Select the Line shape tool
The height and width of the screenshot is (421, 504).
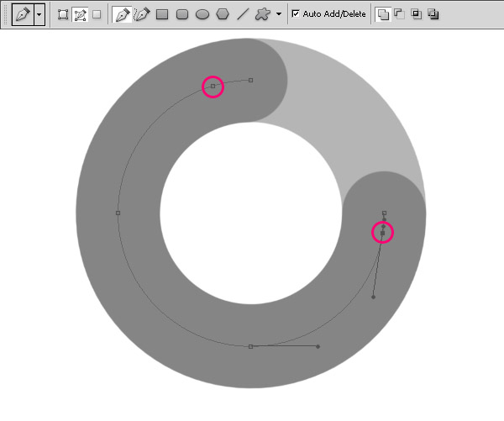pyautogui.click(x=243, y=14)
